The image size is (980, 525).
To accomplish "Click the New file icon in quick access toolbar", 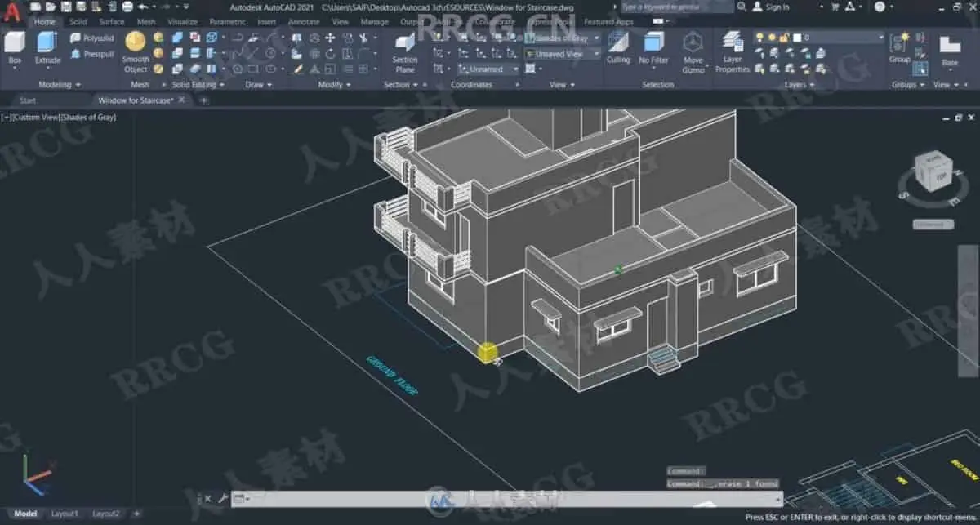I will coord(35,7).
